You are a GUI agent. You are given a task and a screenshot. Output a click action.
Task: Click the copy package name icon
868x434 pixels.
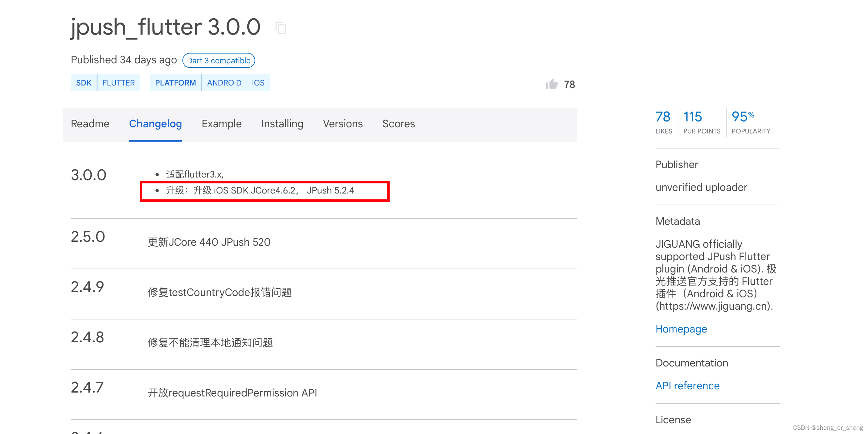point(280,28)
